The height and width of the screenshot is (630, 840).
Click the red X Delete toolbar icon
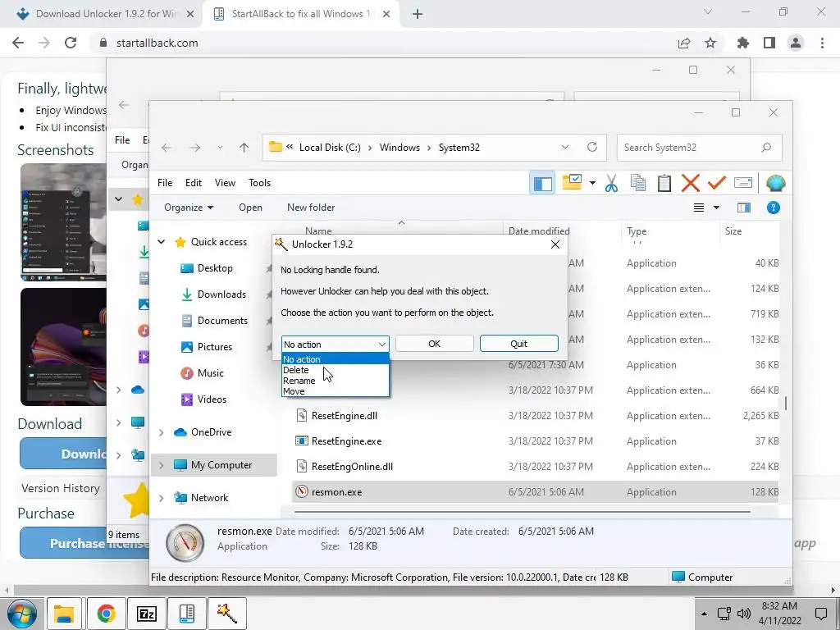[691, 183]
